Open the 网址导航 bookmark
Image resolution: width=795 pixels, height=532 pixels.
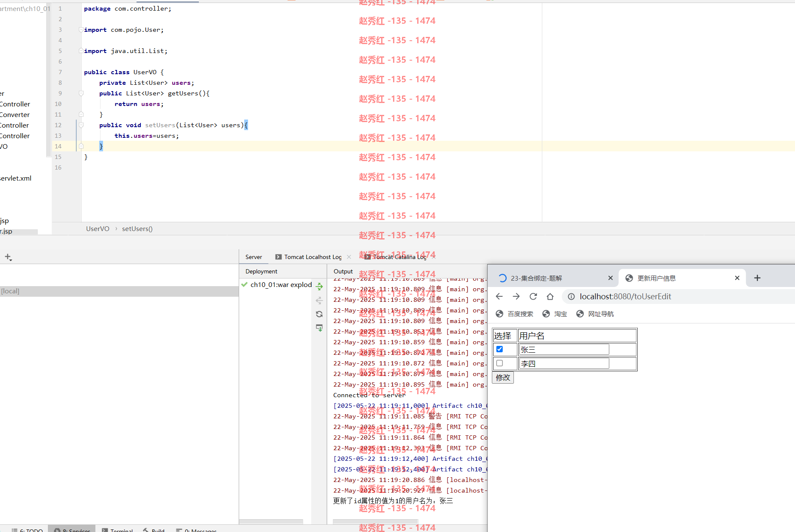pos(595,314)
